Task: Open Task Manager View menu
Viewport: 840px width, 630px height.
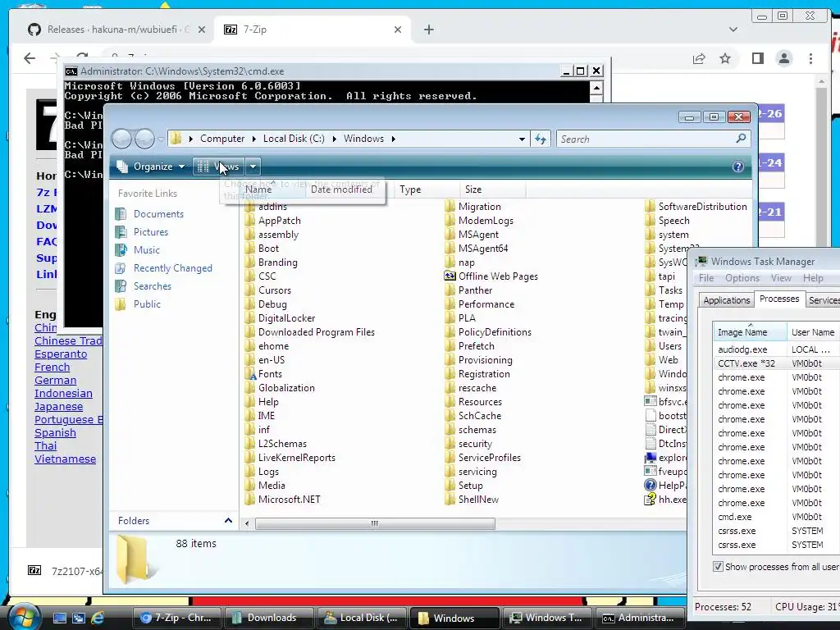Action: coord(781,278)
